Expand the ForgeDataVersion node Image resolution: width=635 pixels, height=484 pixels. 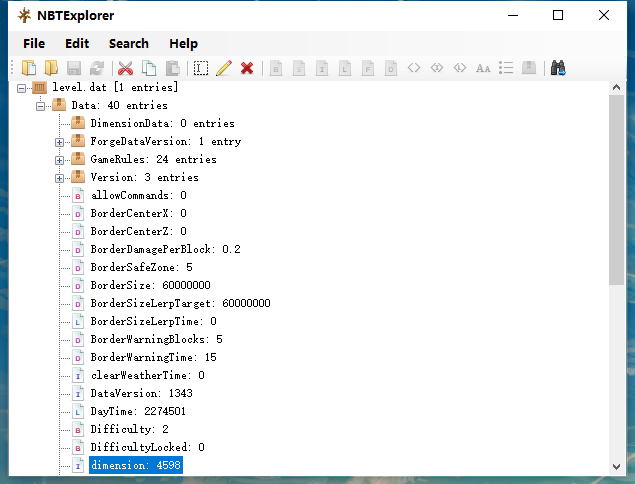point(60,142)
